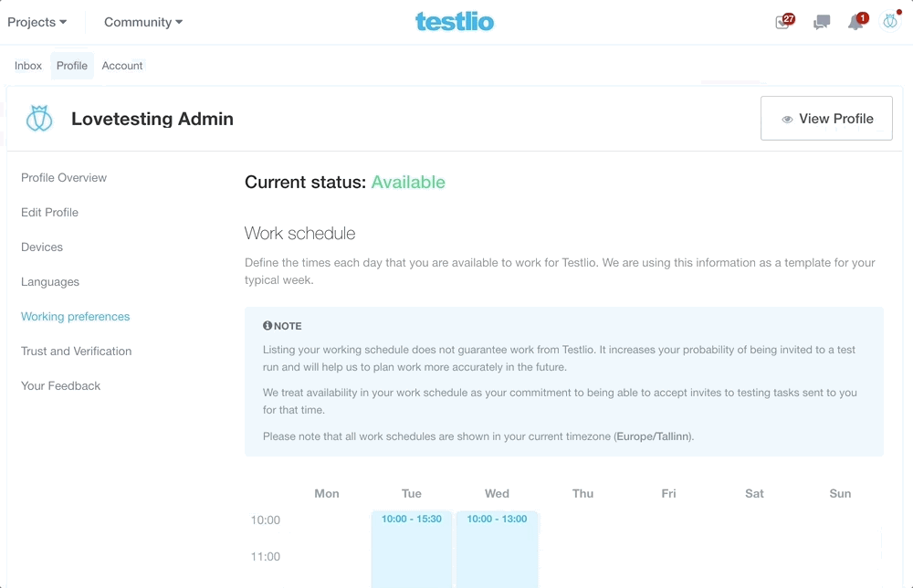Open Your Feedback in sidebar

coord(60,386)
